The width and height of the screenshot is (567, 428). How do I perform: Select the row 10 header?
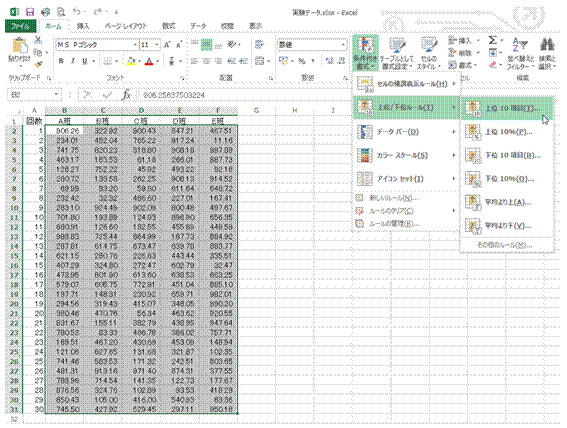[x=14, y=208]
